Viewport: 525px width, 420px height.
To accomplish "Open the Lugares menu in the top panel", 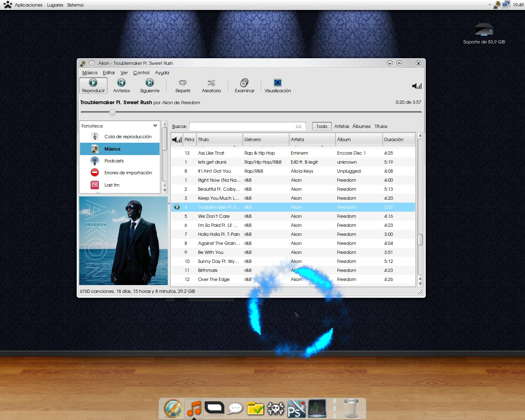I will click(55, 5).
